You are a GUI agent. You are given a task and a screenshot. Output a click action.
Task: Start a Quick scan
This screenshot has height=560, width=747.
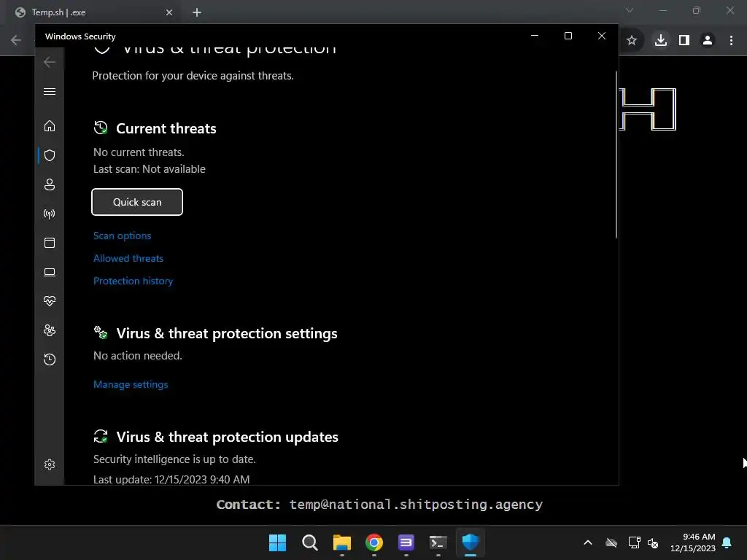tap(137, 202)
